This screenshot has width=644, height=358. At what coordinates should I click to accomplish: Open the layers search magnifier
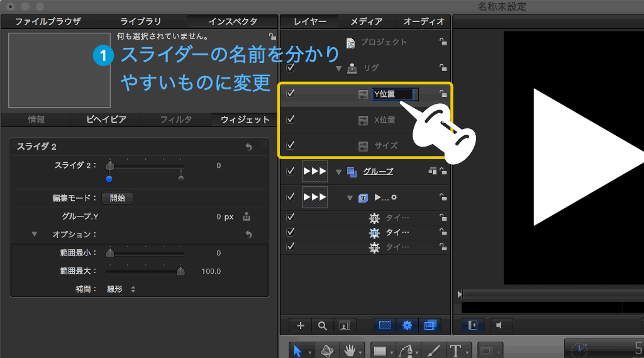click(323, 325)
